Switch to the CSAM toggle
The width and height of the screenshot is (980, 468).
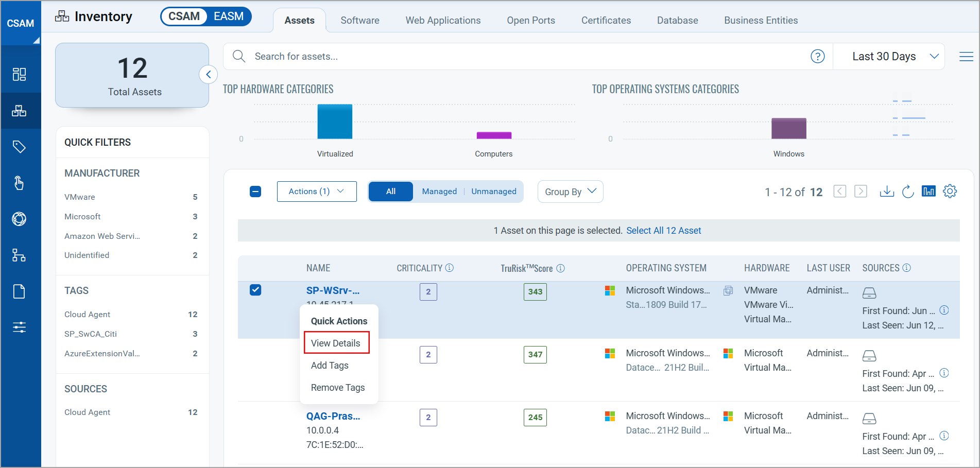point(184,16)
